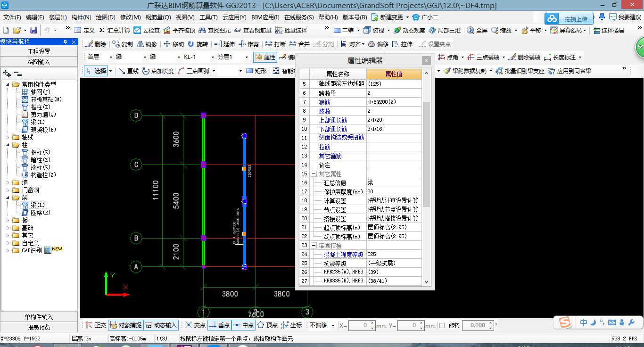Click the 删除 delete tool

96,44
